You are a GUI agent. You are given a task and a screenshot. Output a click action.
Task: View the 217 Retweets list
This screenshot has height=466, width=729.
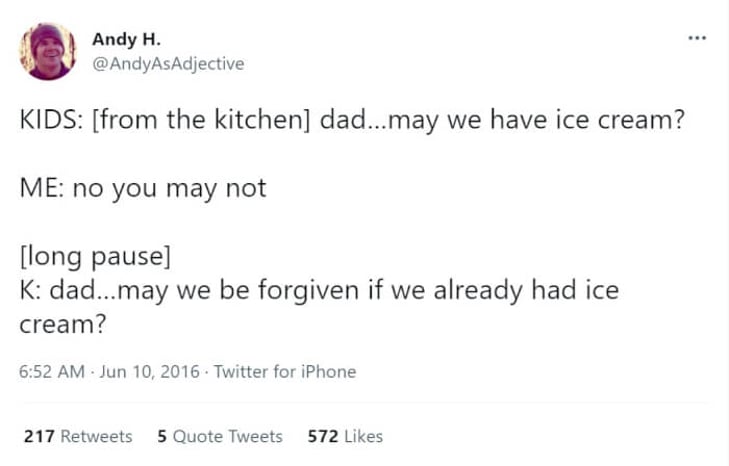(78, 436)
